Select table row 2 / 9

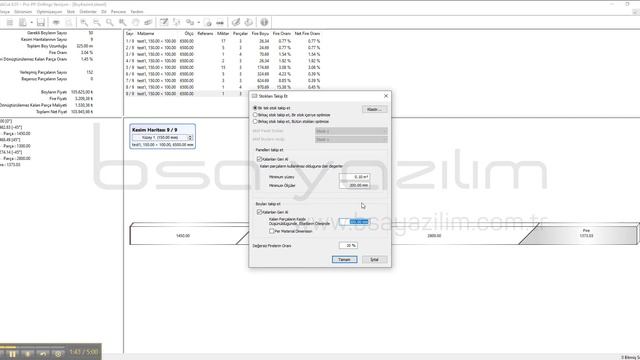pos(223,48)
